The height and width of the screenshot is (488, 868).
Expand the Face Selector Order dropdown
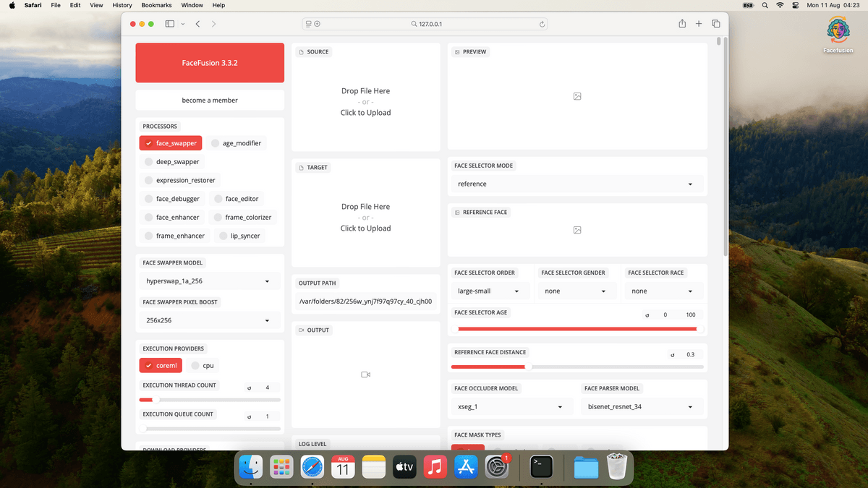point(490,291)
